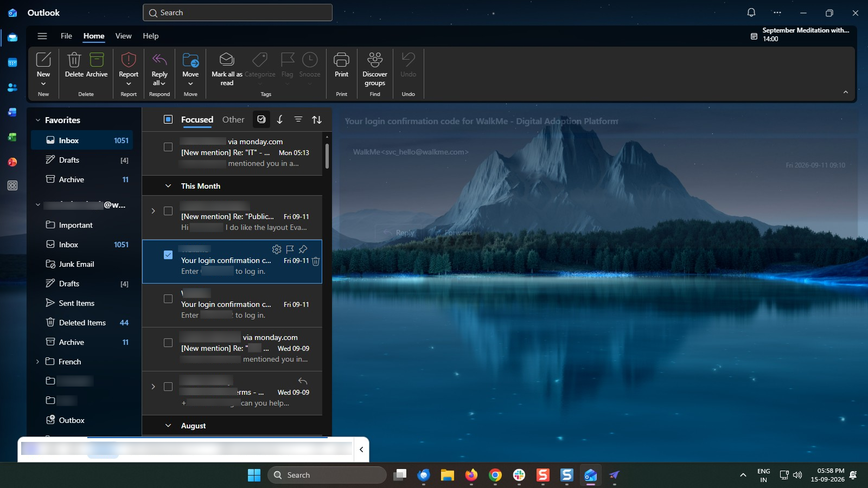This screenshot has width=868, height=488.
Task: Open Calendar from left app rail
Action: (12, 63)
